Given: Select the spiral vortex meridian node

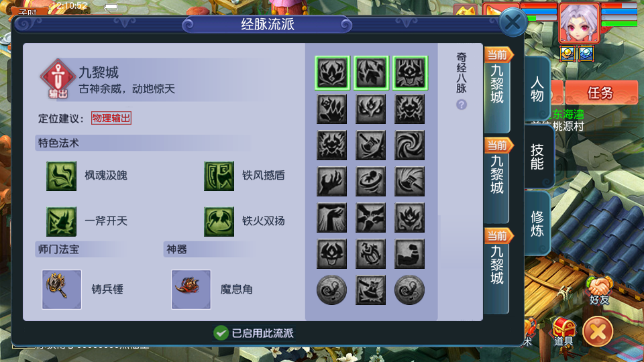Looking at the screenshot, I should click(409, 145).
